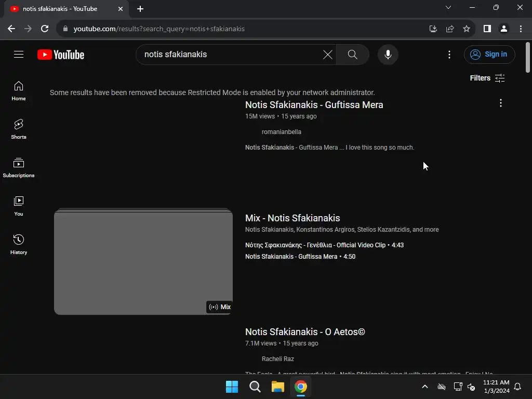
Task: Open Notis Sfakianakis - Guftissa Mera video title
Action: click(x=314, y=105)
